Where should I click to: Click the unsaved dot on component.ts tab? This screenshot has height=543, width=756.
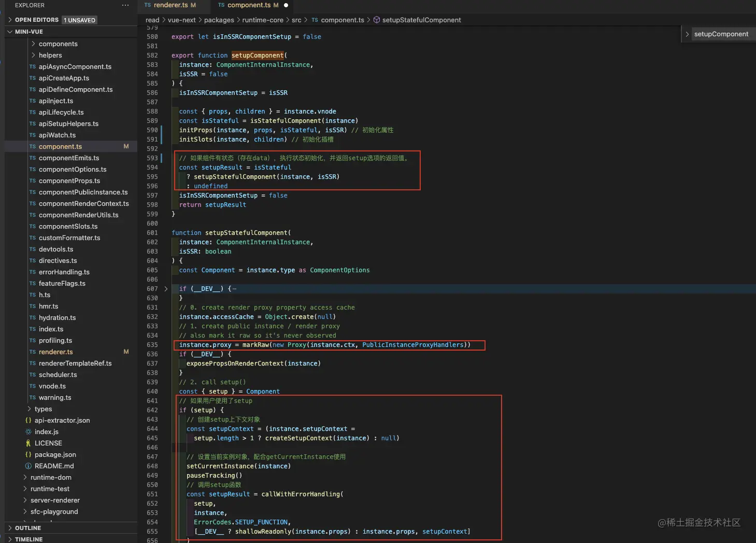[x=286, y=5]
